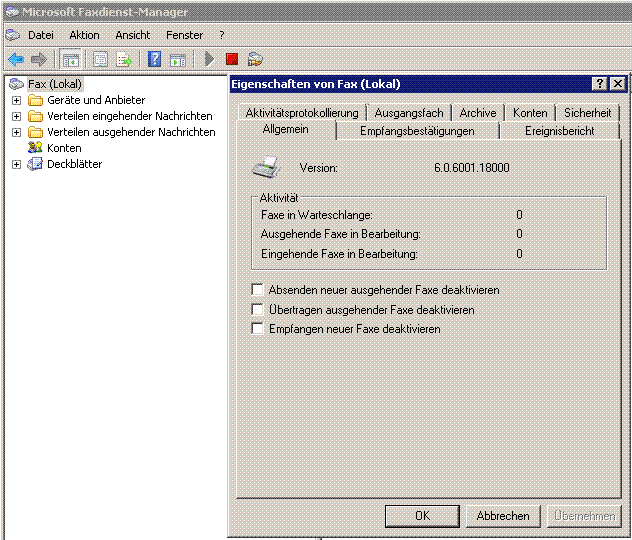Click the Export list toolbar icon
The width and height of the screenshot is (632, 540).
click(124, 60)
